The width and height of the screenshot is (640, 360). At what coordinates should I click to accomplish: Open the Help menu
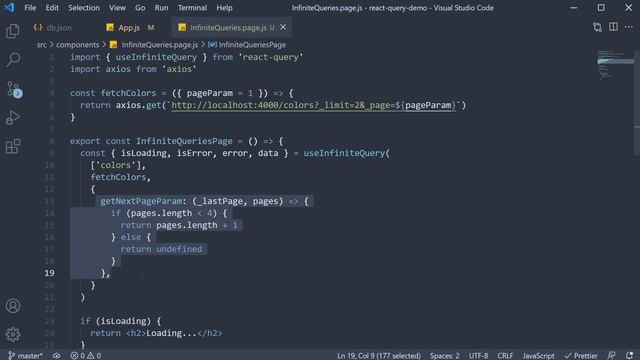point(224,8)
